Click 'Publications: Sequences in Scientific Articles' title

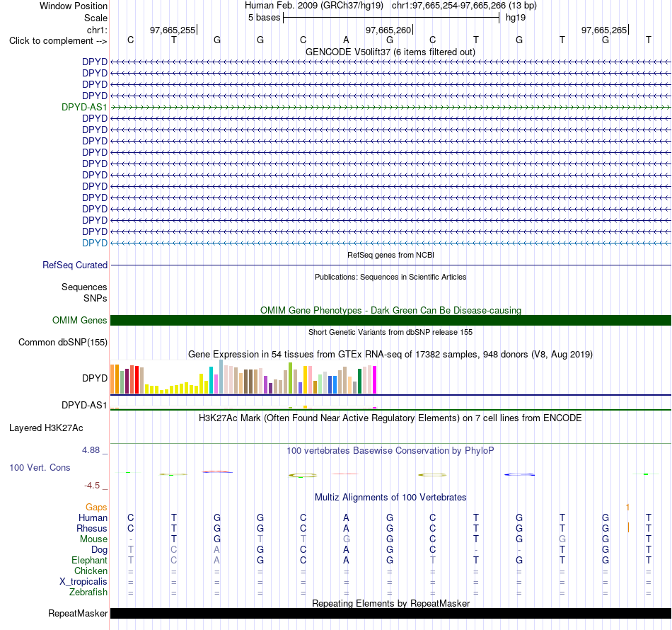390,277
